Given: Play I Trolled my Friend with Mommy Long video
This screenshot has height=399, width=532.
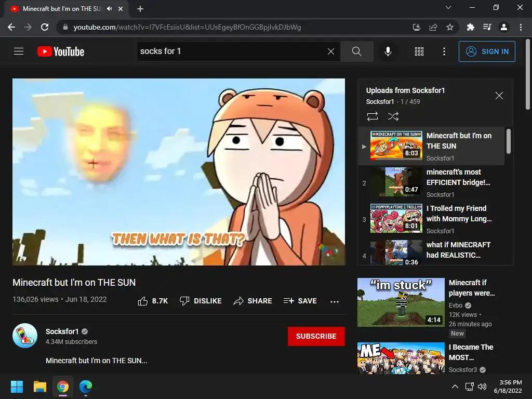Looking at the screenshot, I should tap(431, 219).
